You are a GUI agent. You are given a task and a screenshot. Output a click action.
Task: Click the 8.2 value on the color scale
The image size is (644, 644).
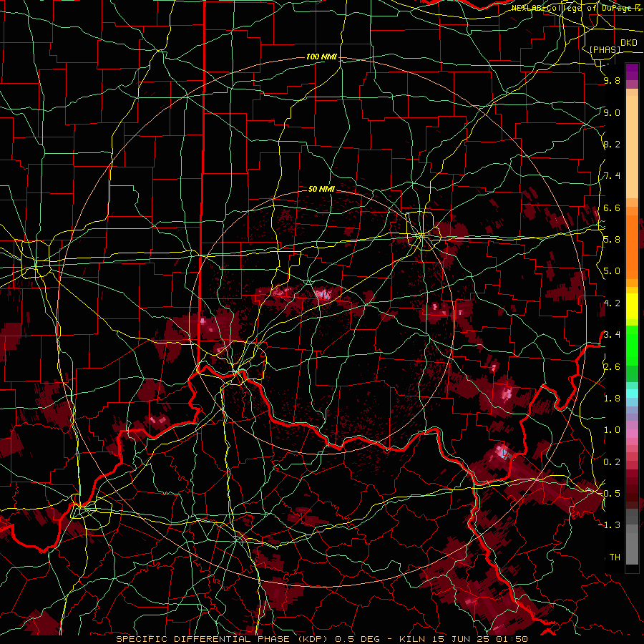[612, 144]
